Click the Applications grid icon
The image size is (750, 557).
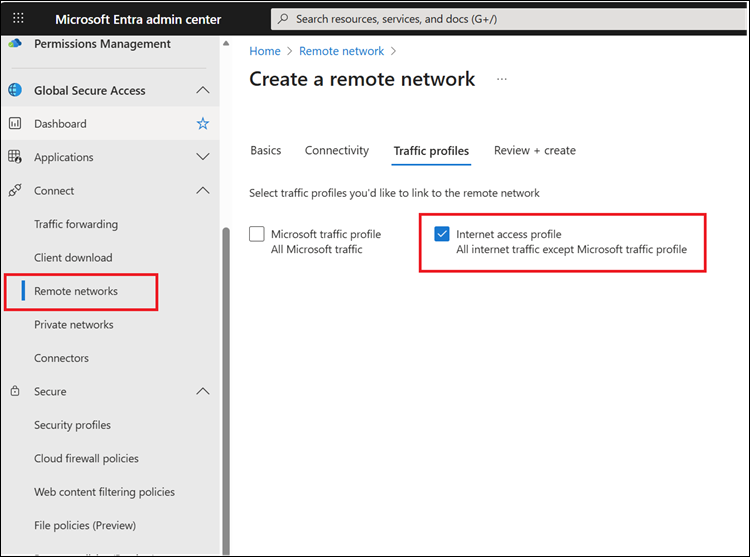[15, 157]
